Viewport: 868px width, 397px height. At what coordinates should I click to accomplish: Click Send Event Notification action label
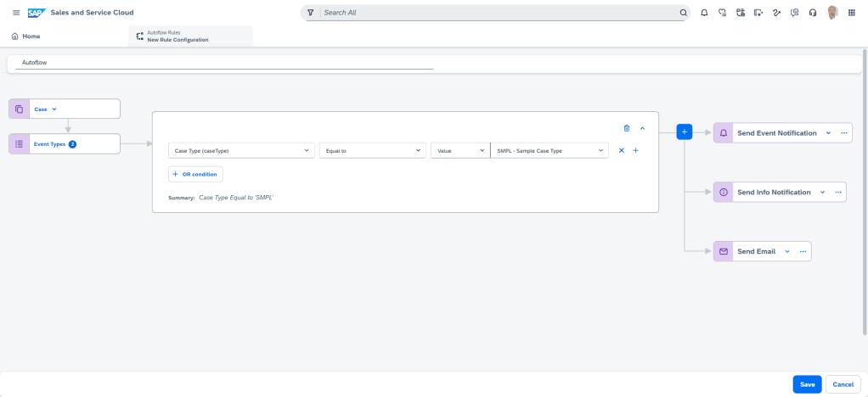coord(776,133)
